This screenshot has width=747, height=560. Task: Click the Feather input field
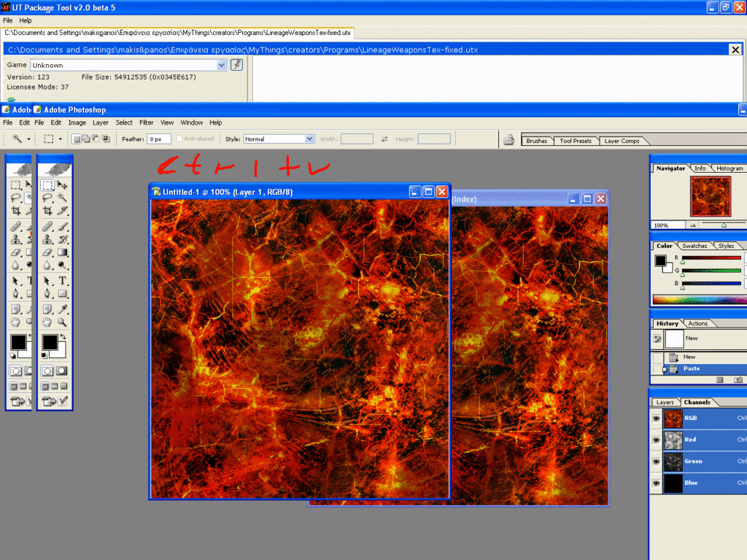pyautogui.click(x=158, y=139)
